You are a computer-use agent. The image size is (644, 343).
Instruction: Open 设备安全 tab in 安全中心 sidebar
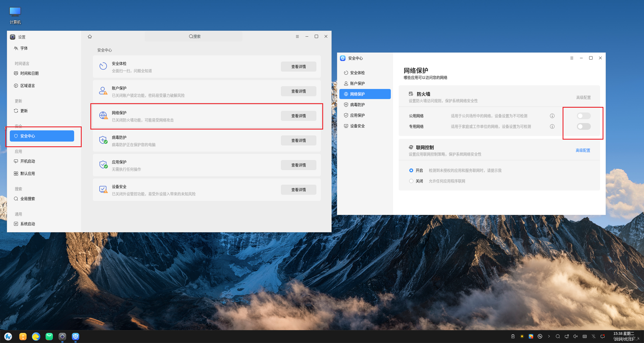tap(357, 126)
